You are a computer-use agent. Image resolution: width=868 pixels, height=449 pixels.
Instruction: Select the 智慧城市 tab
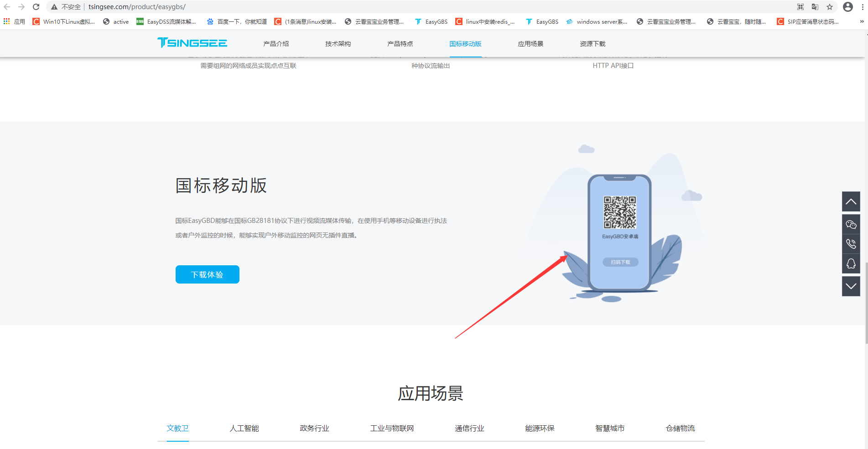point(610,428)
